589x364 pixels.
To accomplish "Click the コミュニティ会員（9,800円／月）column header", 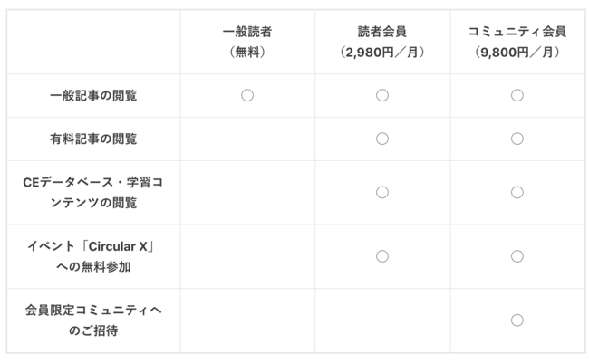I will pos(517,42).
